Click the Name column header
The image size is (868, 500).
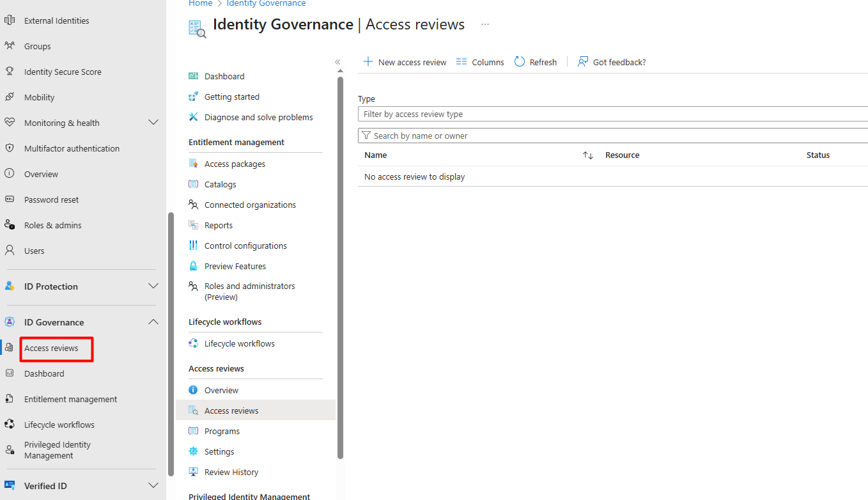[376, 155]
